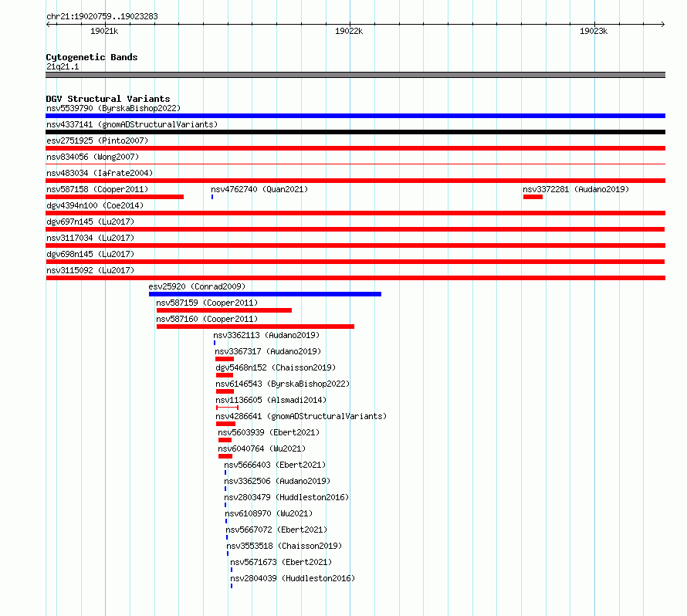The image size is (687, 616).
Task: Open nsv4337141 (gnomADStructuralVariants) label
Action: click(132, 124)
